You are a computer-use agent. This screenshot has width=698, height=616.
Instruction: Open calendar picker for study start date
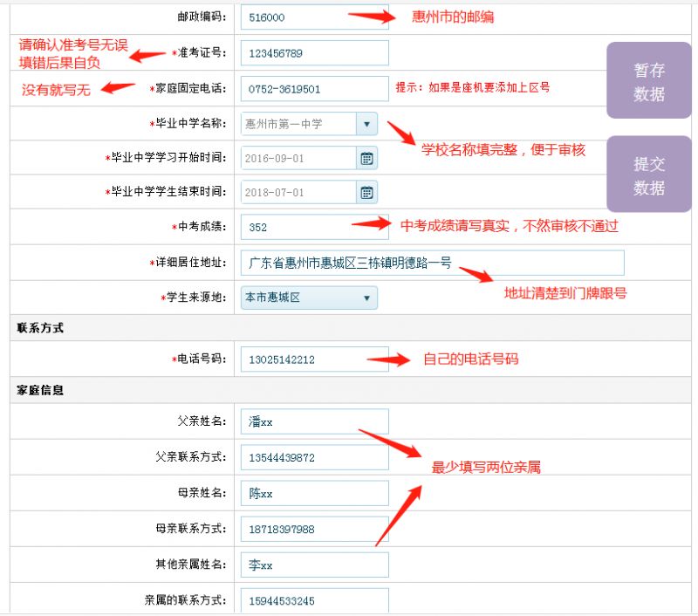[367, 158]
